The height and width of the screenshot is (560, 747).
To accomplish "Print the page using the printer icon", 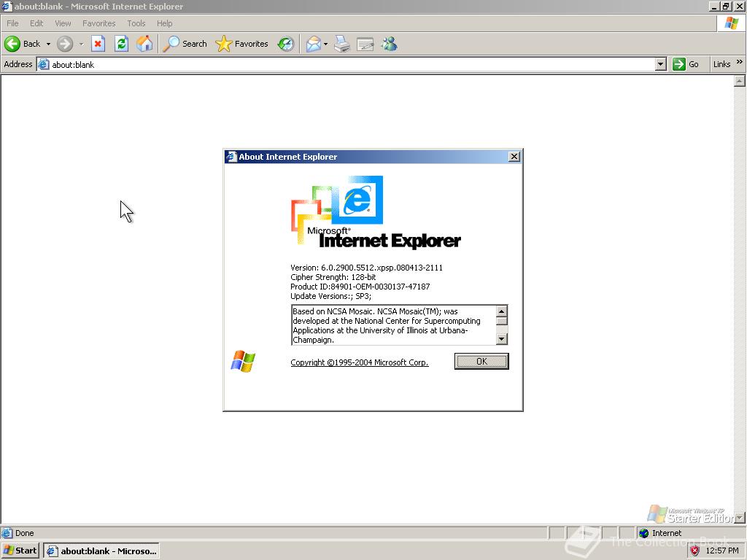I will tap(342, 44).
